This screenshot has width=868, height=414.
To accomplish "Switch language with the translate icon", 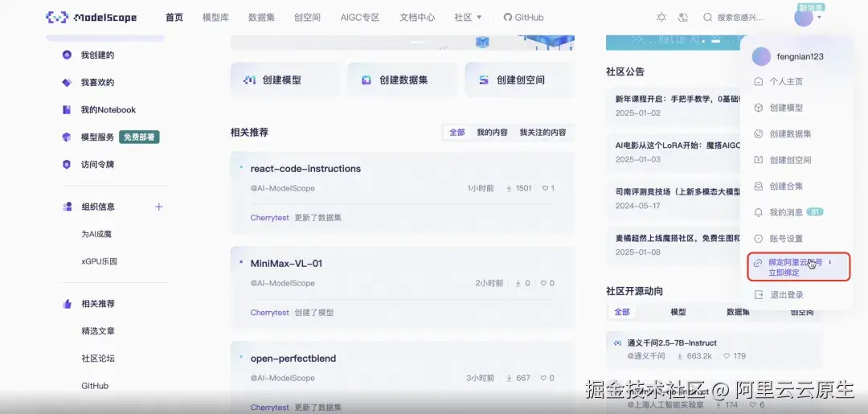I will click(x=683, y=17).
